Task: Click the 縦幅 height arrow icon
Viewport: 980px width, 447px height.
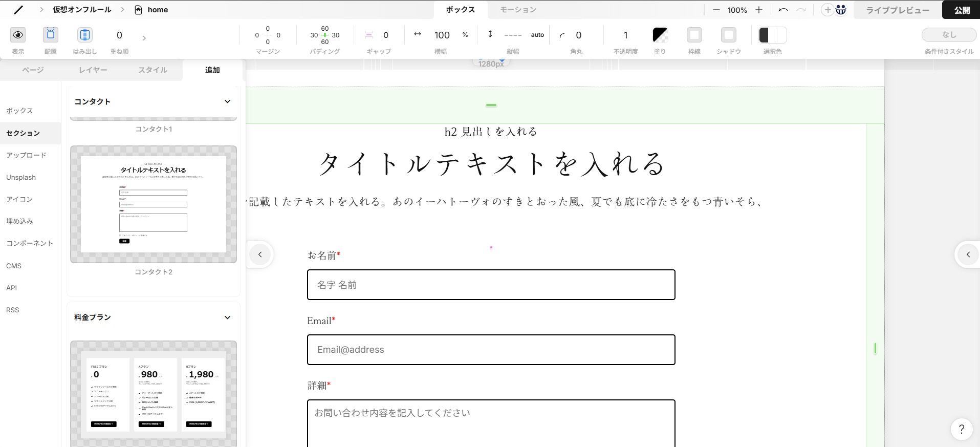Action: [x=490, y=34]
